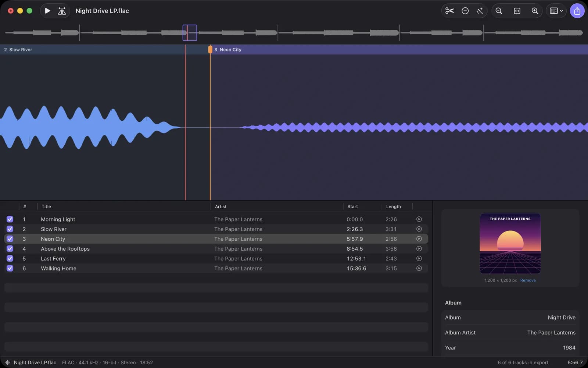
Task: Click the Start column header
Action: (x=352, y=206)
